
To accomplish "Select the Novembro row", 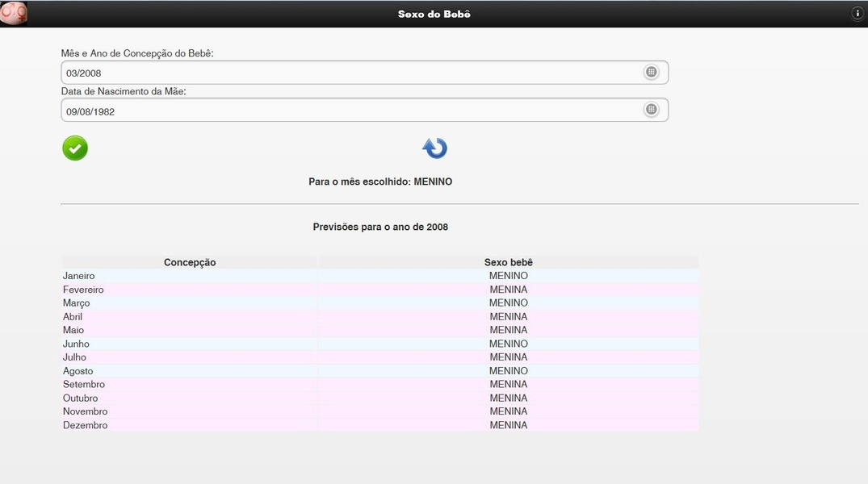I will click(x=379, y=411).
